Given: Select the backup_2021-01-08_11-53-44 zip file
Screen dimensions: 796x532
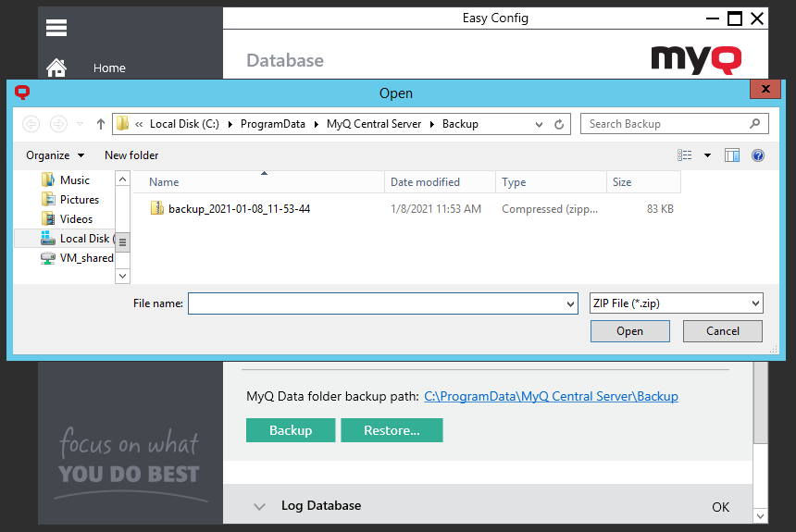Looking at the screenshot, I should pyautogui.click(x=238, y=209).
